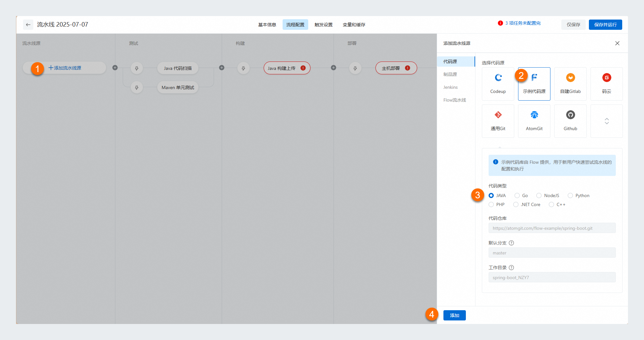Switch to the 触发设置 tab
Viewport: 644px width, 340px height.
(324, 25)
